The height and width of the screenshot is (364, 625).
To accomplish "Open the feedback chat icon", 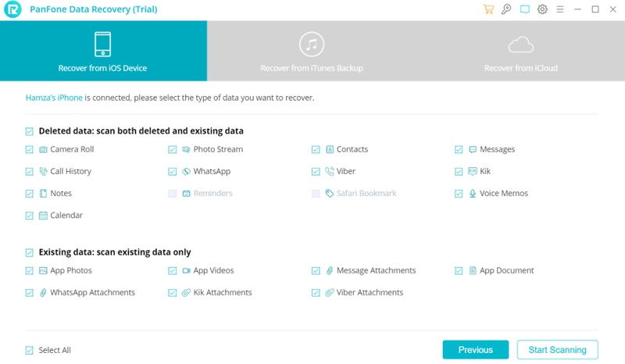I will tap(524, 9).
